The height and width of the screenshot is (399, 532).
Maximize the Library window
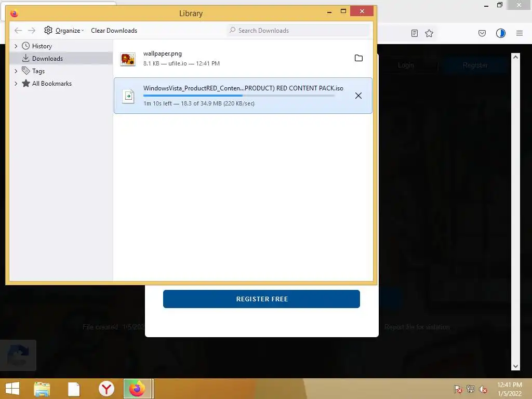[x=343, y=11]
